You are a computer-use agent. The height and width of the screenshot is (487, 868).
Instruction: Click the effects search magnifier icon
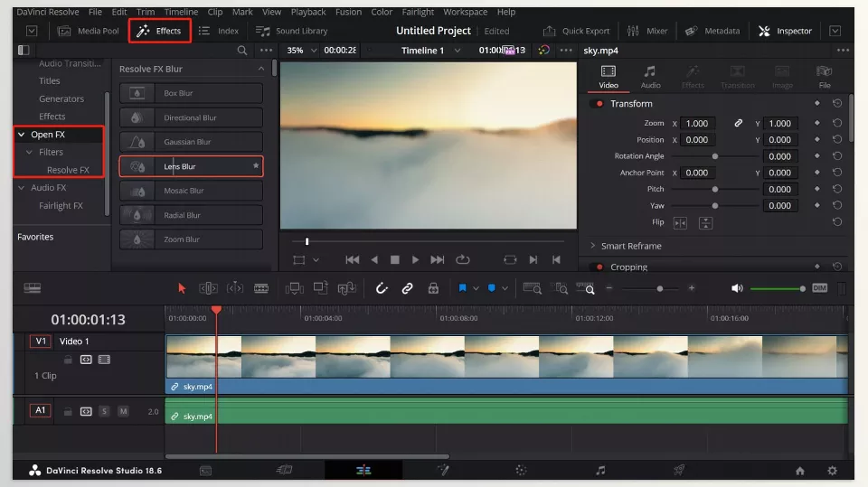pyautogui.click(x=242, y=51)
